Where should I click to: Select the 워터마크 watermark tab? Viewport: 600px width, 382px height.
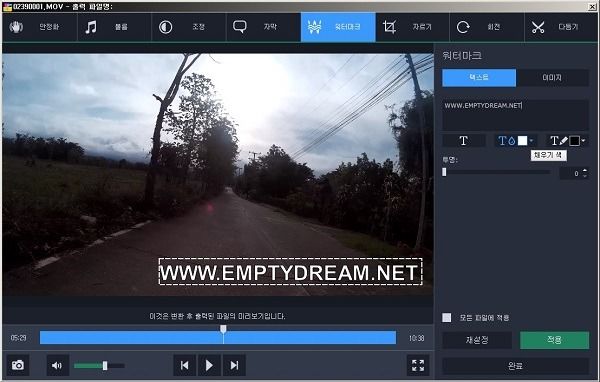338,27
